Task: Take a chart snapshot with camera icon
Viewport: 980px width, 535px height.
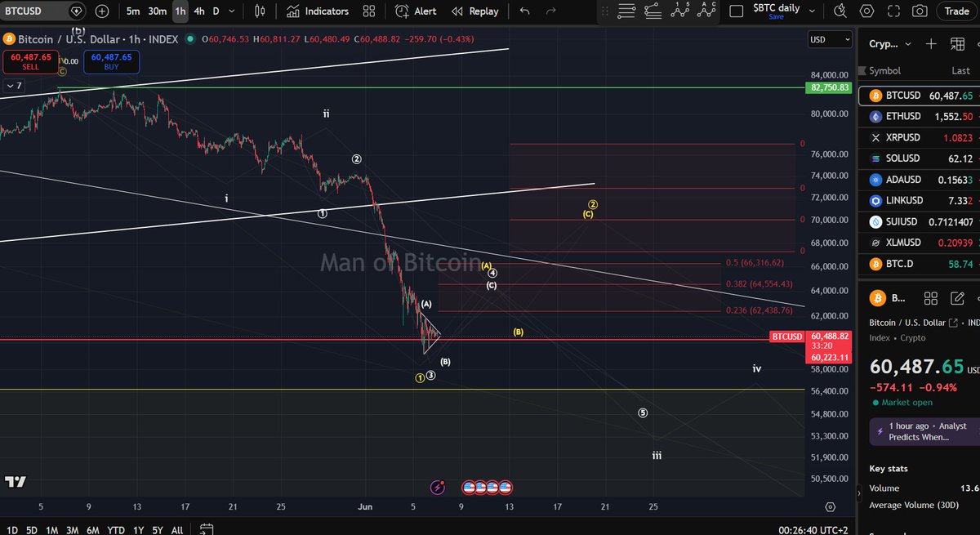Action: pyautogui.click(x=920, y=11)
